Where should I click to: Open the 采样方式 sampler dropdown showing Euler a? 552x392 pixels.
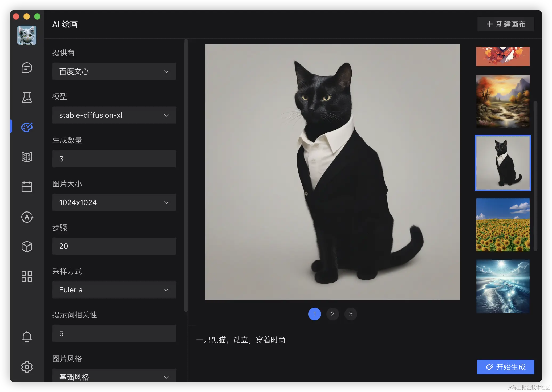click(x=114, y=290)
